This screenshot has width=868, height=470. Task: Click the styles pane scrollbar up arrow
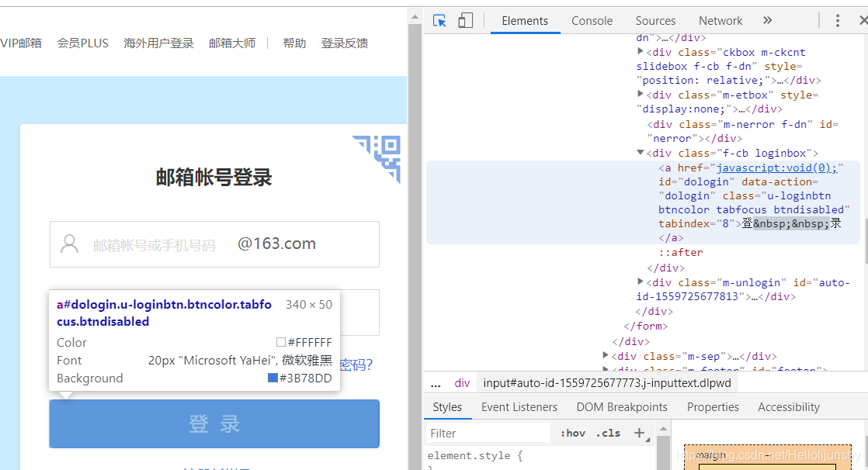pyautogui.click(x=663, y=429)
